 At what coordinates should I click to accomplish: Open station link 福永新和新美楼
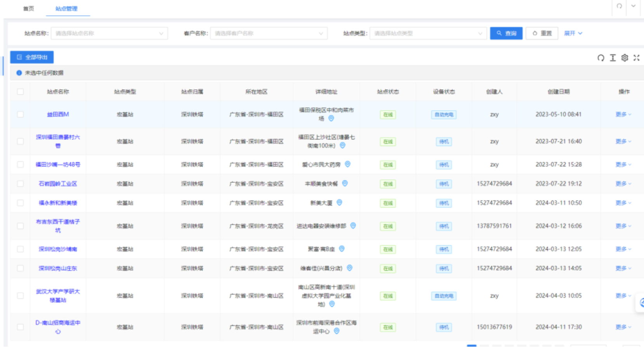[x=58, y=203]
